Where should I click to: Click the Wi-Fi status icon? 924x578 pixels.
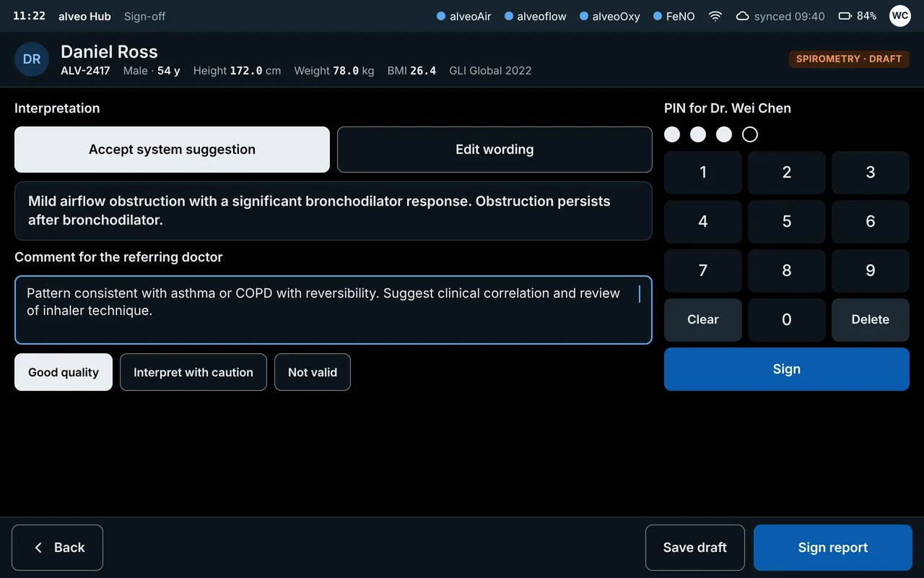click(715, 16)
